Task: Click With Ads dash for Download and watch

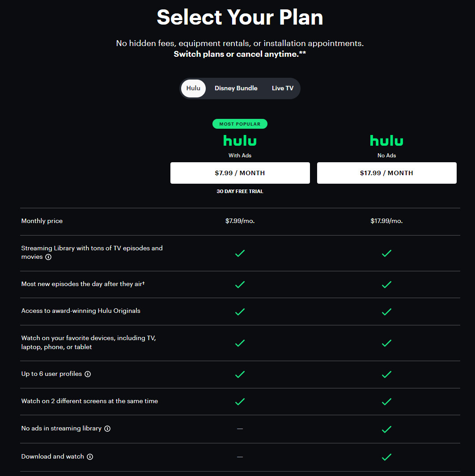Action: [x=240, y=457]
